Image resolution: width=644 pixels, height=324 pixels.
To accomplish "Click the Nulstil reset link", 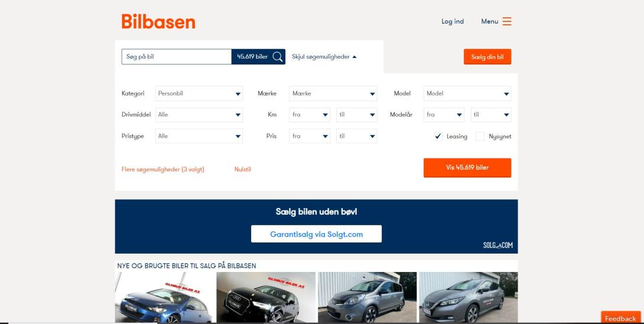I will (243, 169).
